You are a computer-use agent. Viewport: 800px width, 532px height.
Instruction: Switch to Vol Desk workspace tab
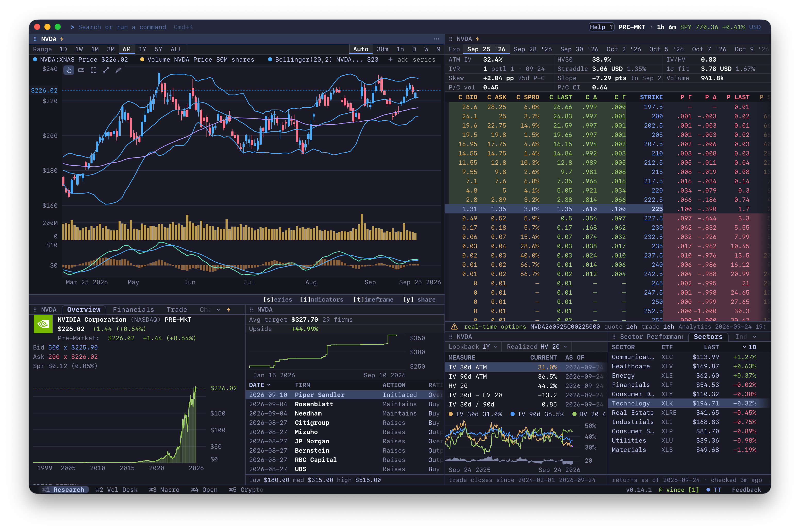116,489
